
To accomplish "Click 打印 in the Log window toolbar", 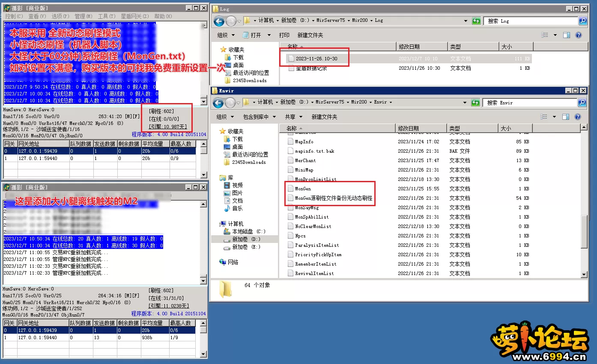I will point(284,35).
